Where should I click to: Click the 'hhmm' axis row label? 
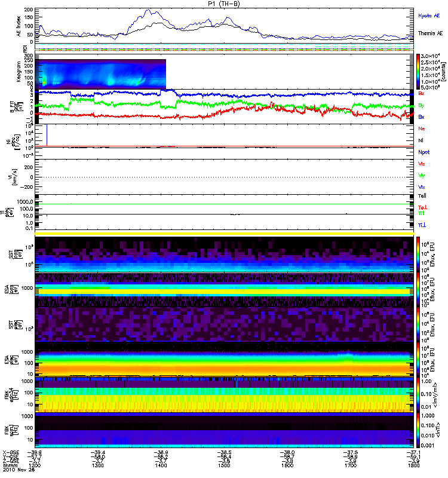(x=10, y=465)
